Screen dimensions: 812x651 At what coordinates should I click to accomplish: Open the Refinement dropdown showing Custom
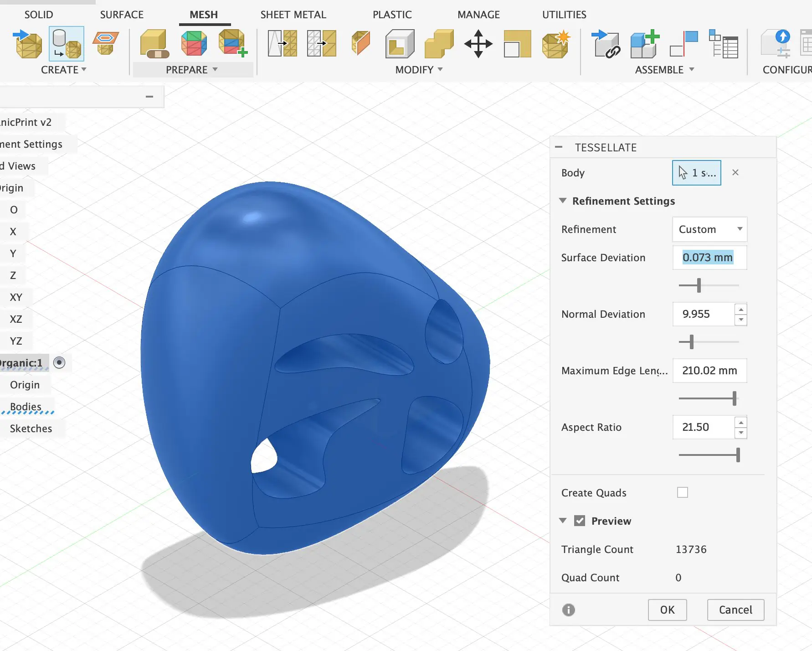click(x=709, y=229)
